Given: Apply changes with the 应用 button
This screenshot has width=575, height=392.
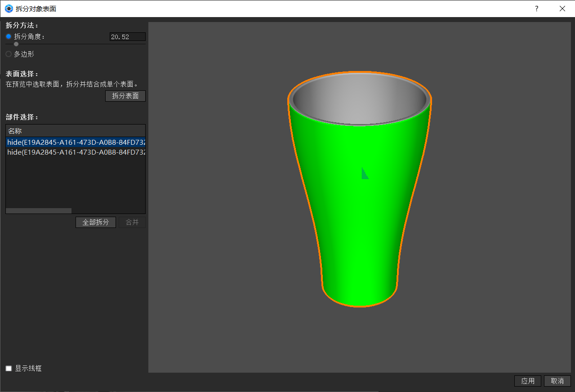Looking at the screenshot, I should point(527,381).
